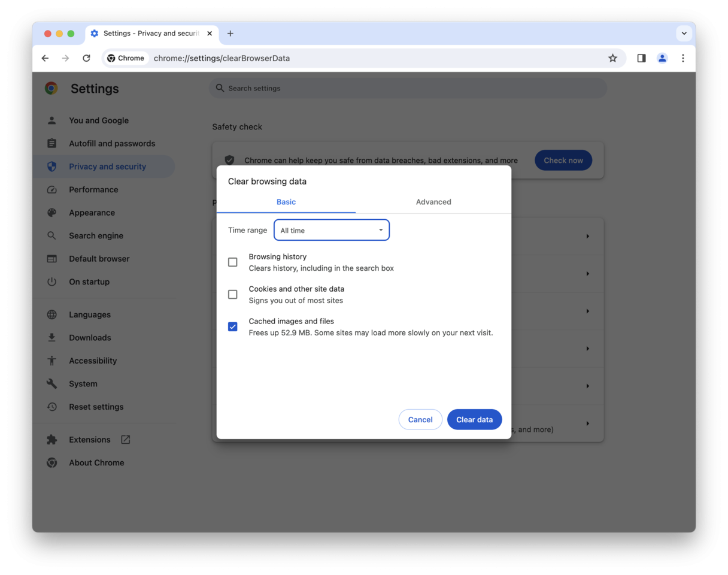
Task: Enable Cookies and other site data
Action: coord(232,294)
